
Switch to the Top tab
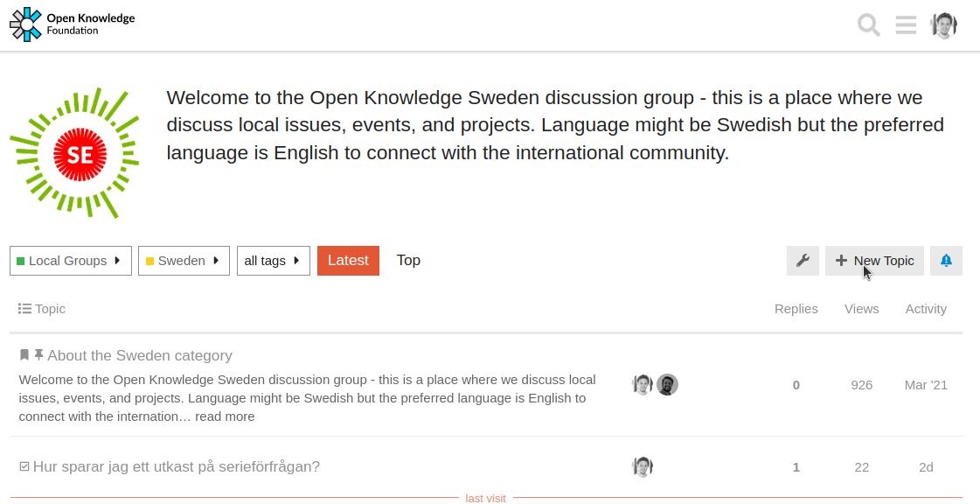pyautogui.click(x=408, y=261)
